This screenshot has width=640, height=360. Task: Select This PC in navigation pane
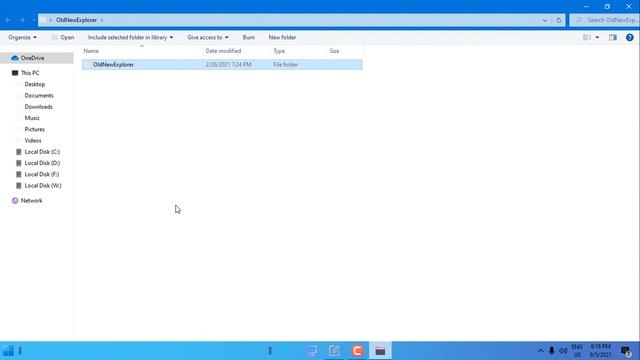click(x=30, y=73)
